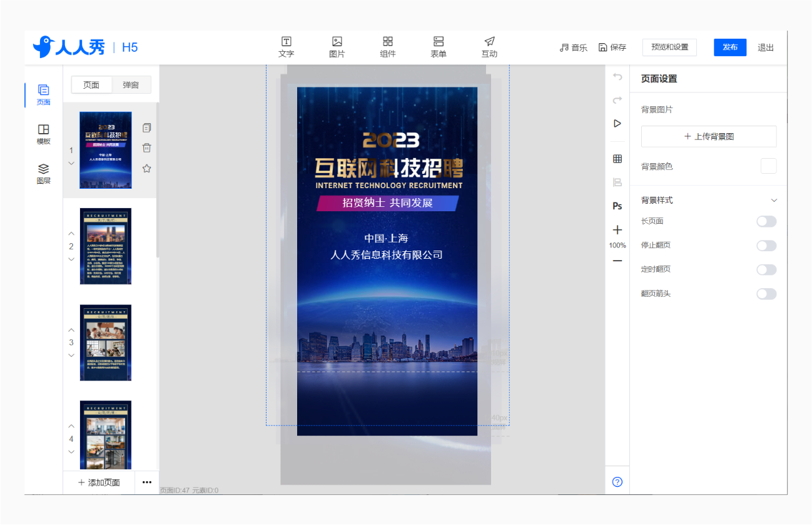This screenshot has width=812, height=525.
Task: Click the 预览和设置 button
Action: pyautogui.click(x=669, y=47)
